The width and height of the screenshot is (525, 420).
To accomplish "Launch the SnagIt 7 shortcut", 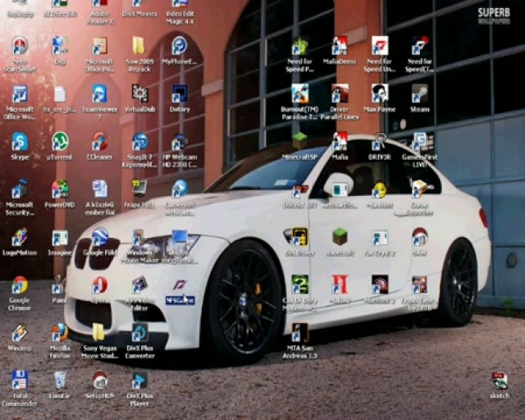I will click(139, 142).
